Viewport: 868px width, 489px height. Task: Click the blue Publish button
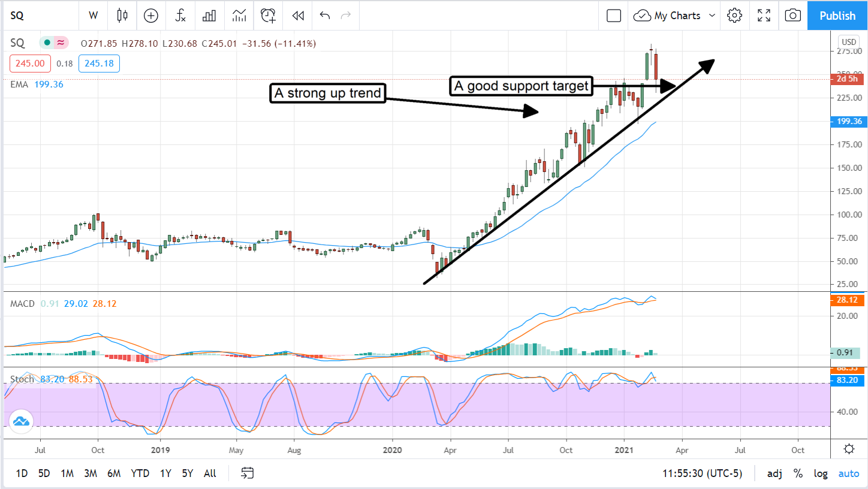(x=837, y=16)
